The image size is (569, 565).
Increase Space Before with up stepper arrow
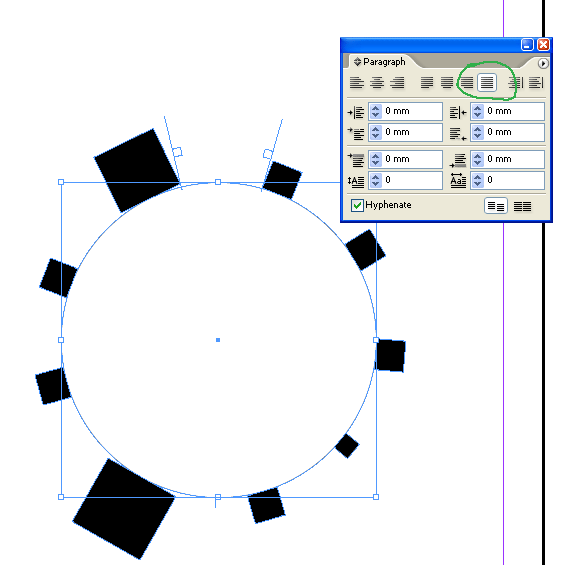point(376,156)
